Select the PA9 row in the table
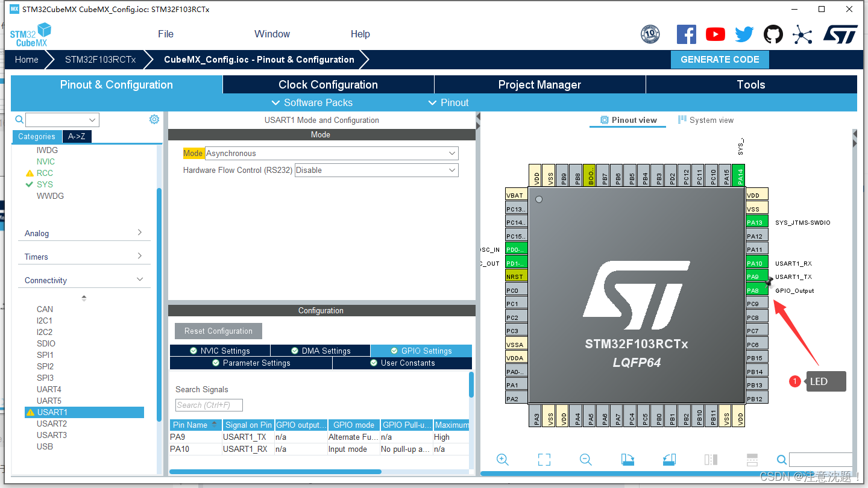Image resolution: width=868 pixels, height=488 pixels. (x=319, y=437)
